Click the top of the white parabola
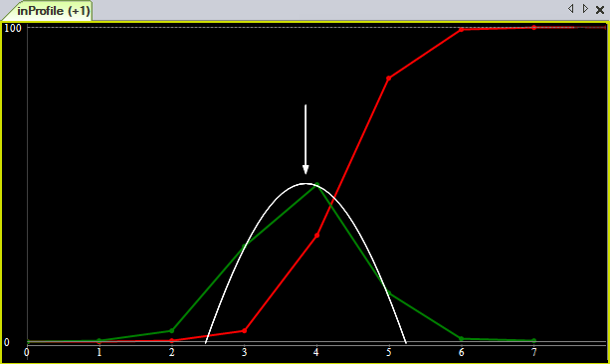This screenshot has width=610, height=364. 305,184
